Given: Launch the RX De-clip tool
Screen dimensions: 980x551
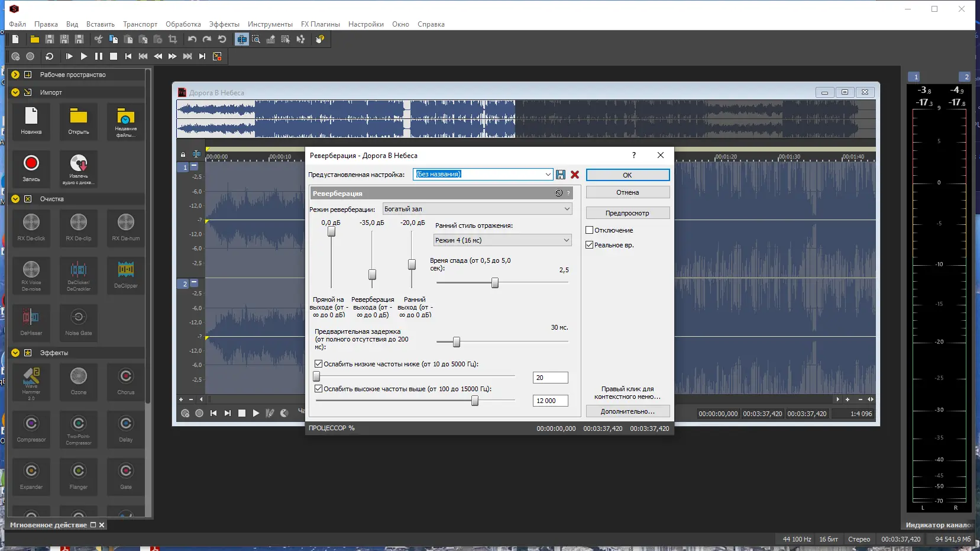Looking at the screenshot, I should (x=79, y=227).
